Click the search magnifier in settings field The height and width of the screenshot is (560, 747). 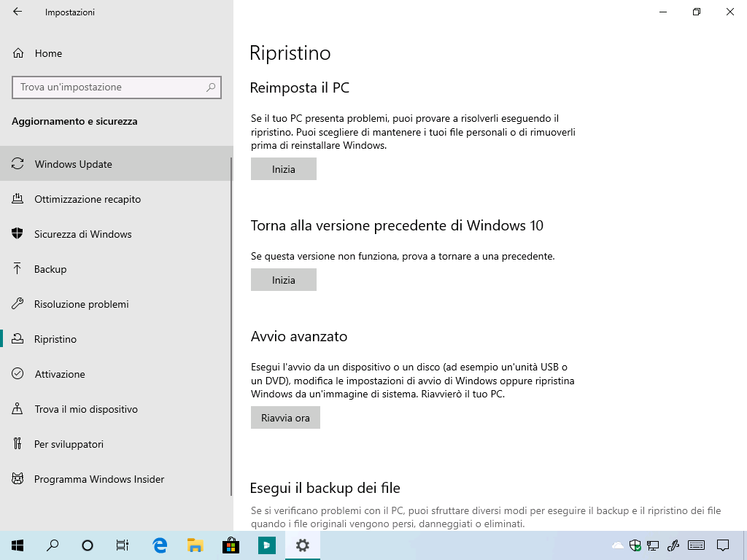[211, 87]
